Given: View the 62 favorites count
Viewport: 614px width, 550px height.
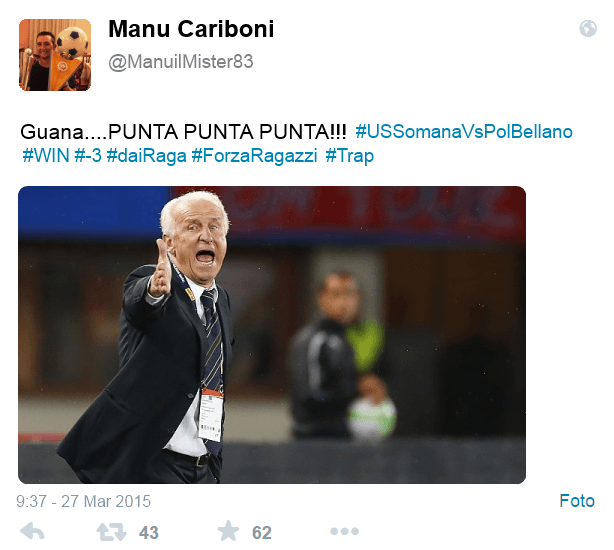Looking at the screenshot, I should (x=262, y=532).
